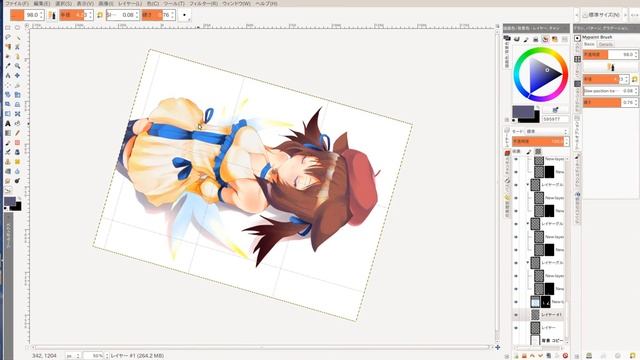
Task: Select the Paintbrush tool
Action: [x=8, y=142]
